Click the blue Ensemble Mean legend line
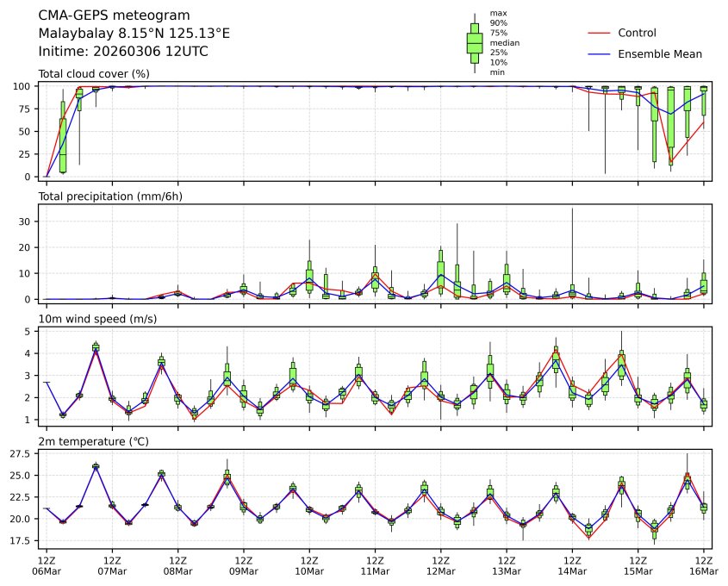The height and width of the screenshot is (586, 728). [599, 54]
